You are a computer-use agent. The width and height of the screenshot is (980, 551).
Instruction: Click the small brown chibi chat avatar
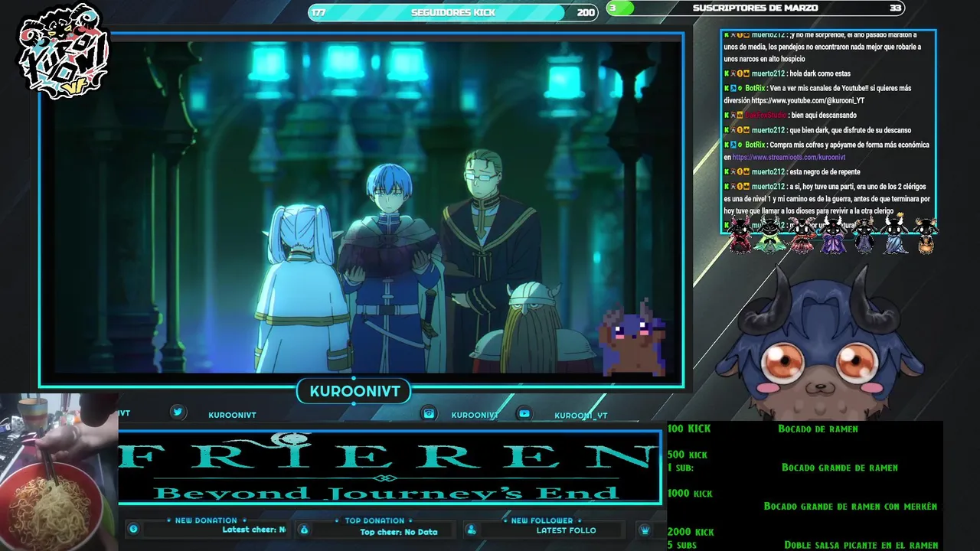click(926, 236)
